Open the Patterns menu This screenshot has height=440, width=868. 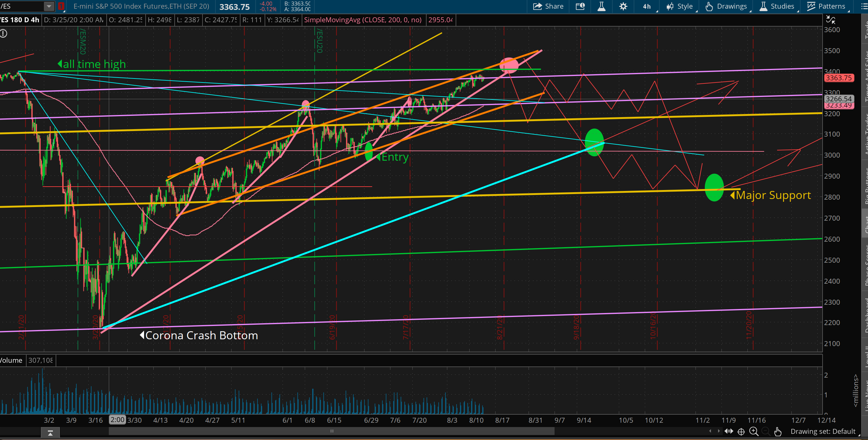click(827, 6)
